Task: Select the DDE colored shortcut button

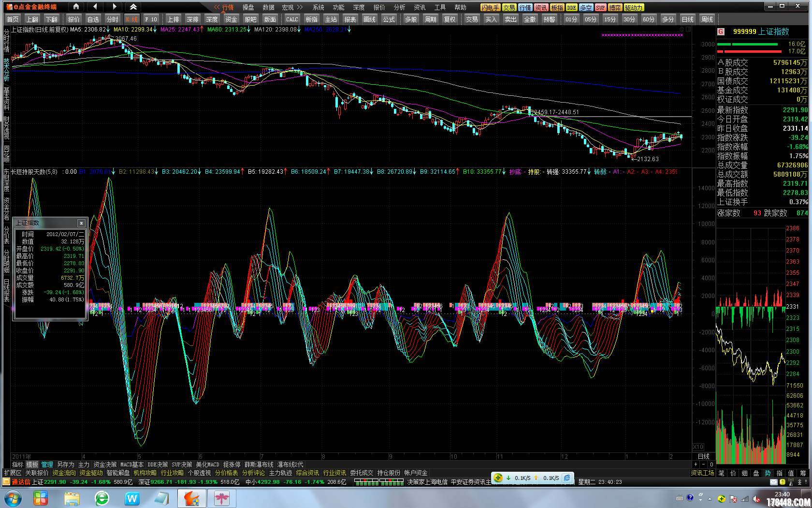Action: point(571,8)
